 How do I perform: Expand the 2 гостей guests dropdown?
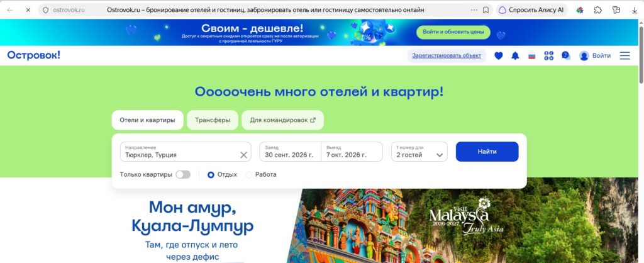pyautogui.click(x=419, y=152)
